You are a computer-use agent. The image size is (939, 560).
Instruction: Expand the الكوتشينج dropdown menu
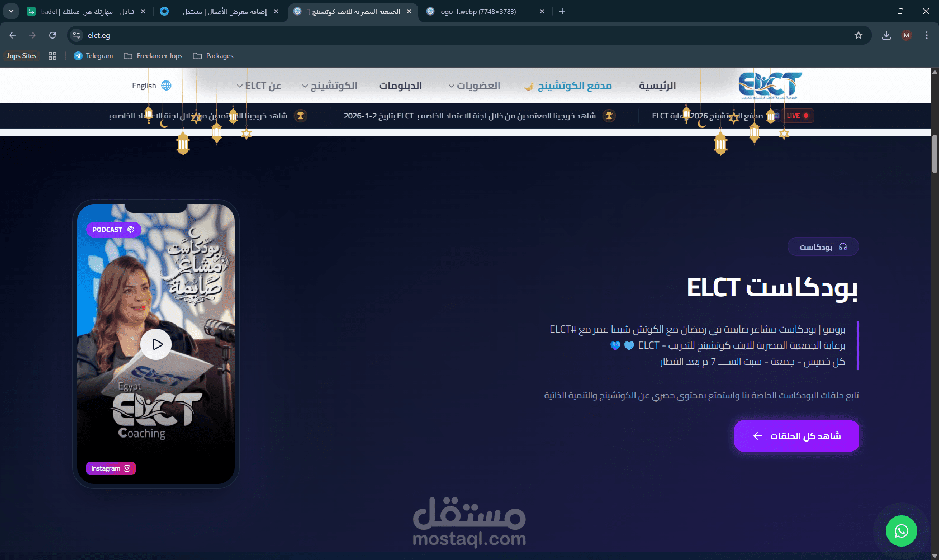point(330,86)
